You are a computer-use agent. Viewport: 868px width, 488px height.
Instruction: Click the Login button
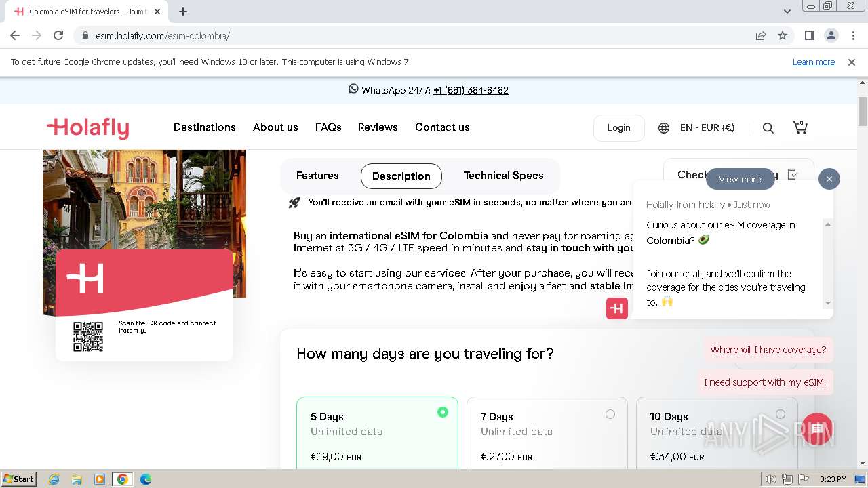tap(618, 127)
